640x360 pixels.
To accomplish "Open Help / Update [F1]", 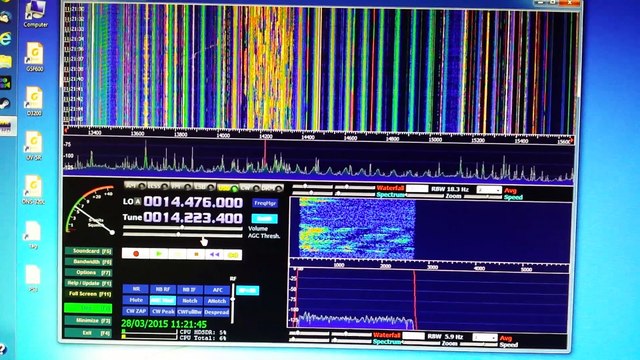I will coord(89,283).
